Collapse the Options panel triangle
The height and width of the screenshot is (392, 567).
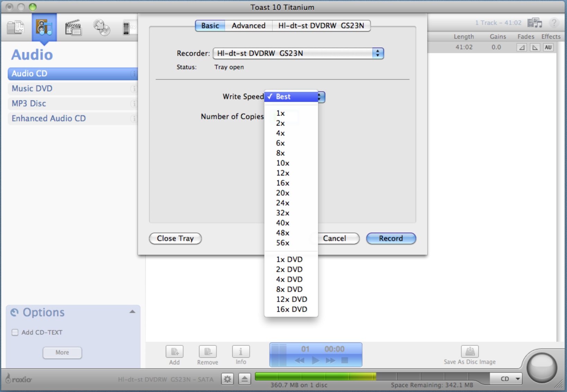click(x=133, y=312)
